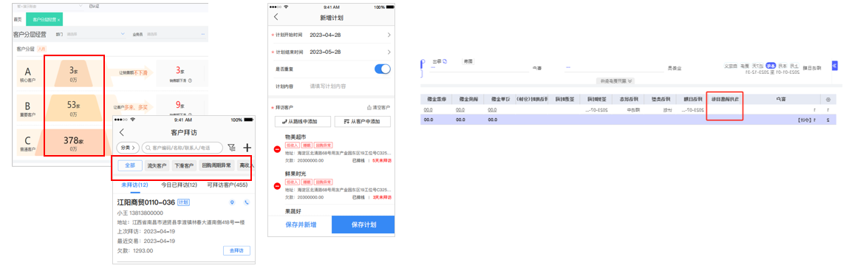Expand 展开更多条件 in the visit report

[x=615, y=81]
